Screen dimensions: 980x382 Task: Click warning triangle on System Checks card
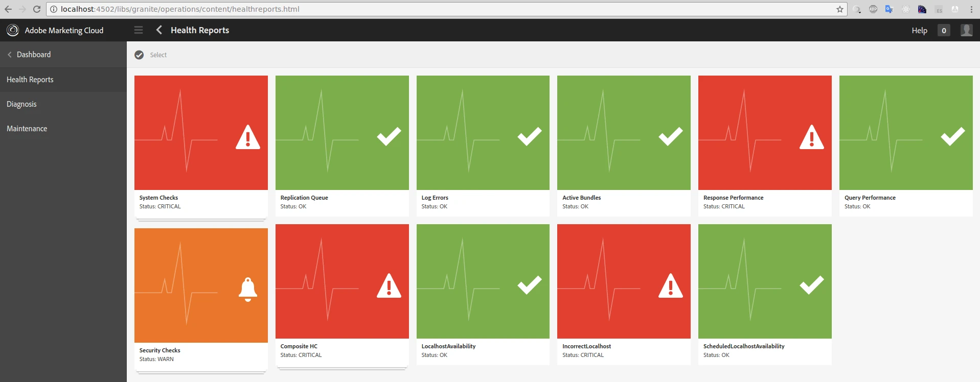click(x=248, y=137)
